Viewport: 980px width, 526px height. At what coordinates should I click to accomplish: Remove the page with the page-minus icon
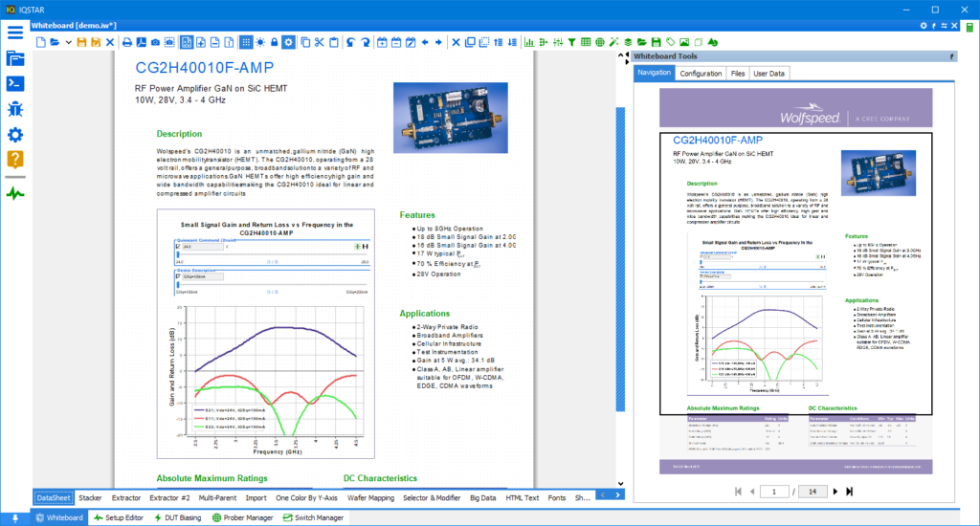(215, 42)
